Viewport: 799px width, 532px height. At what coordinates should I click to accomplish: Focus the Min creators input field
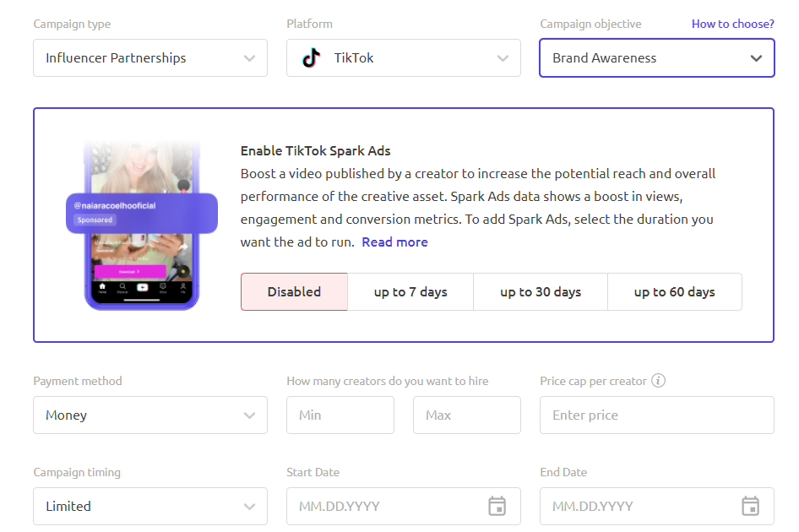pyautogui.click(x=340, y=415)
